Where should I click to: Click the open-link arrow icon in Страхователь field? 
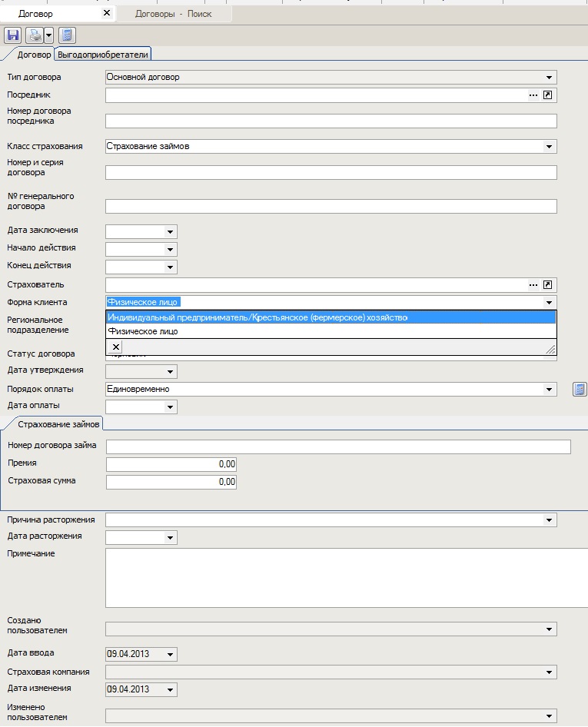tap(548, 285)
